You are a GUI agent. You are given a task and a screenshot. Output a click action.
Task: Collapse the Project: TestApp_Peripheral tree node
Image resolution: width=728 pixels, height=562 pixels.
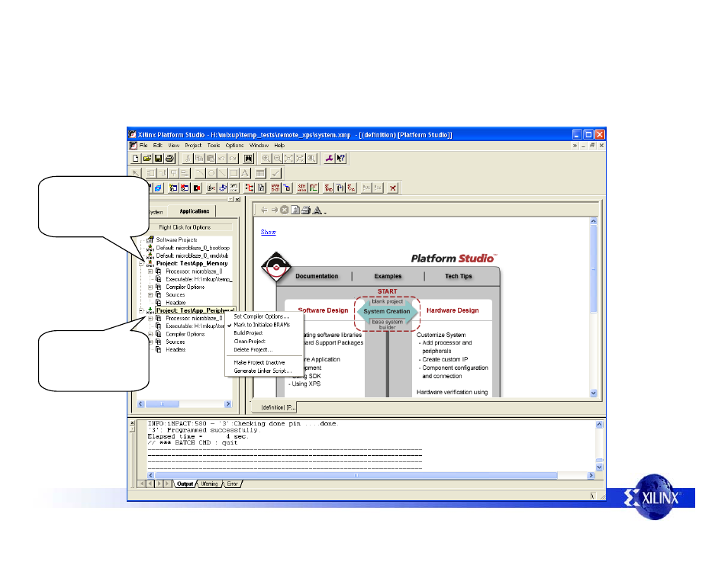[141, 310]
